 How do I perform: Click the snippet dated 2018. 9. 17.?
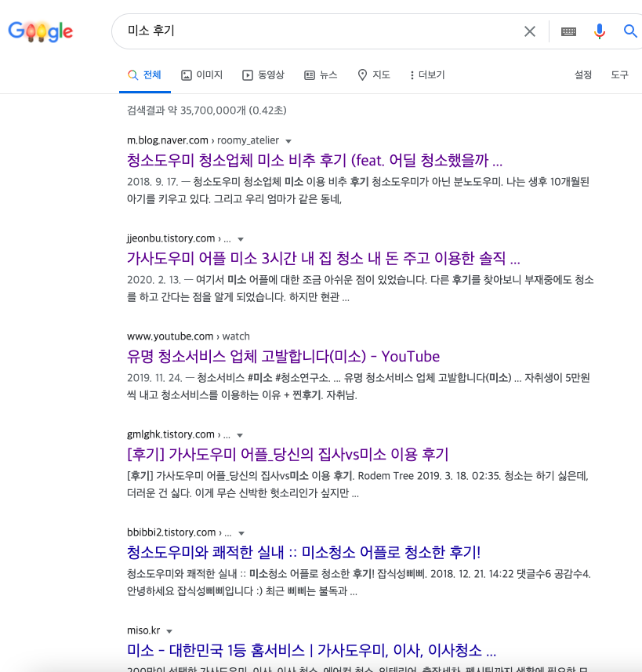358,191
